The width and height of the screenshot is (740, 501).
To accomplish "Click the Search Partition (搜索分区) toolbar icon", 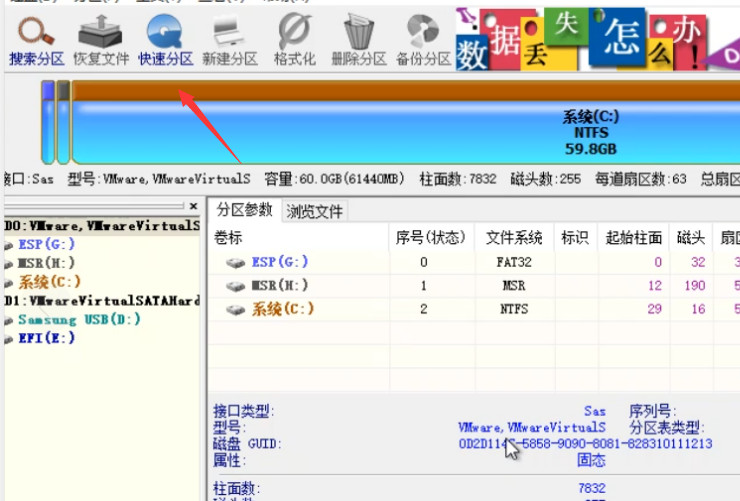I will (x=36, y=41).
